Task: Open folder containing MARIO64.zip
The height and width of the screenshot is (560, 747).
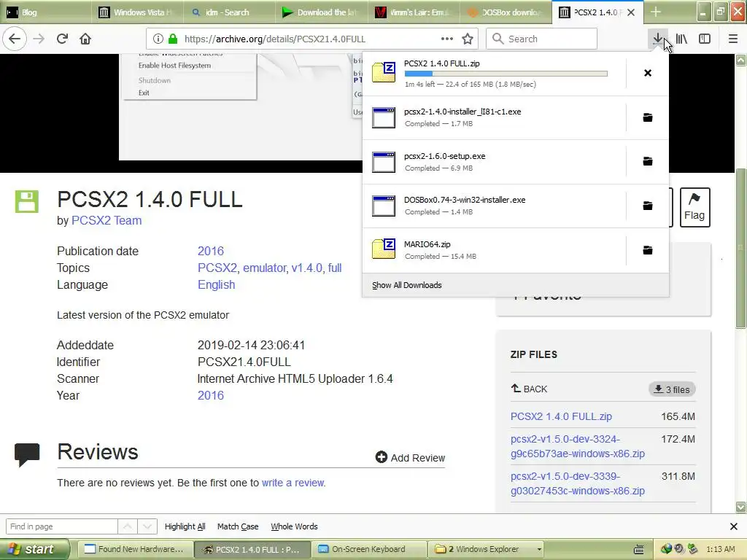Action: pyautogui.click(x=648, y=250)
